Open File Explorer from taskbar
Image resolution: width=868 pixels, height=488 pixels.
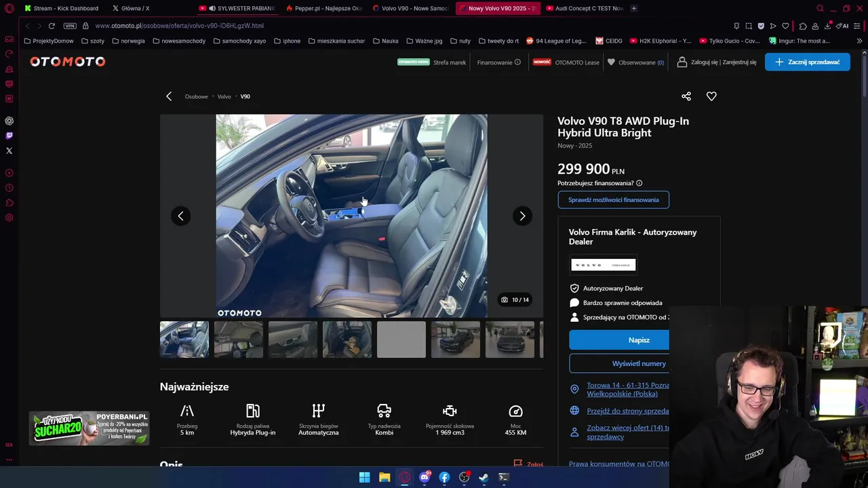coord(384,477)
